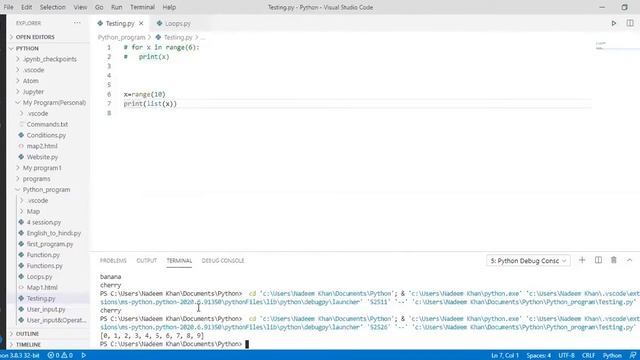Select language mode Python in status bar
The width and height of the screenshot is (640, 360).
612,356
